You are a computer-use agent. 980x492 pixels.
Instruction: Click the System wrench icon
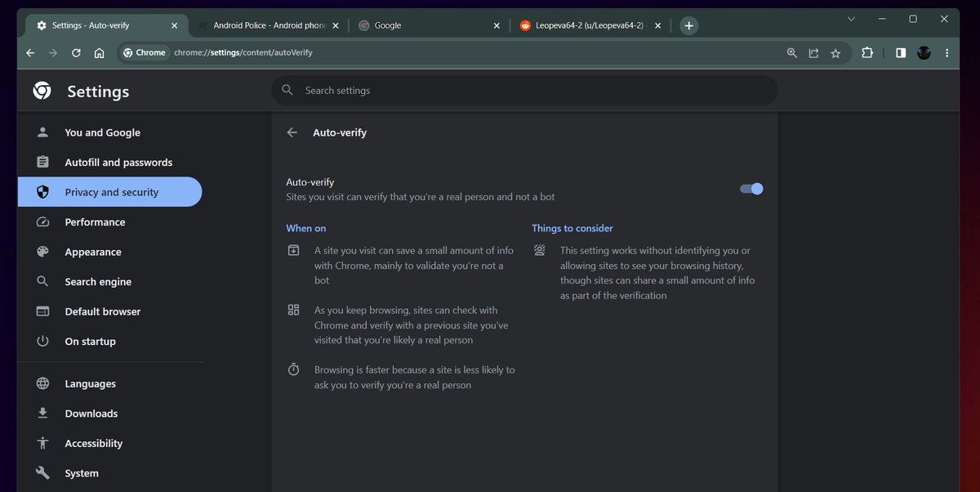pos(42,472)
